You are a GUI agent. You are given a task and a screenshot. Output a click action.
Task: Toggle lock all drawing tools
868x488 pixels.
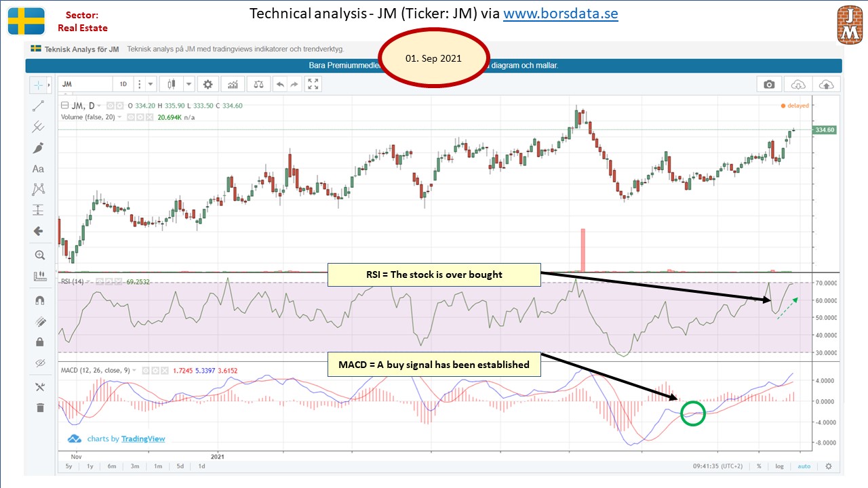pos(39,342)
